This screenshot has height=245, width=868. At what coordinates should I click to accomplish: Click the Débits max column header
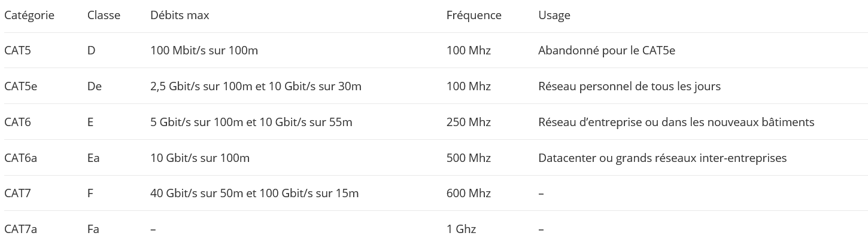180,16
